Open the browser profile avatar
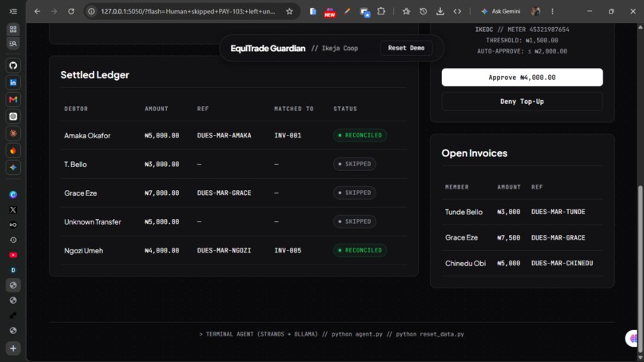Viewport: 644px width, 362px height. point(535,11)
